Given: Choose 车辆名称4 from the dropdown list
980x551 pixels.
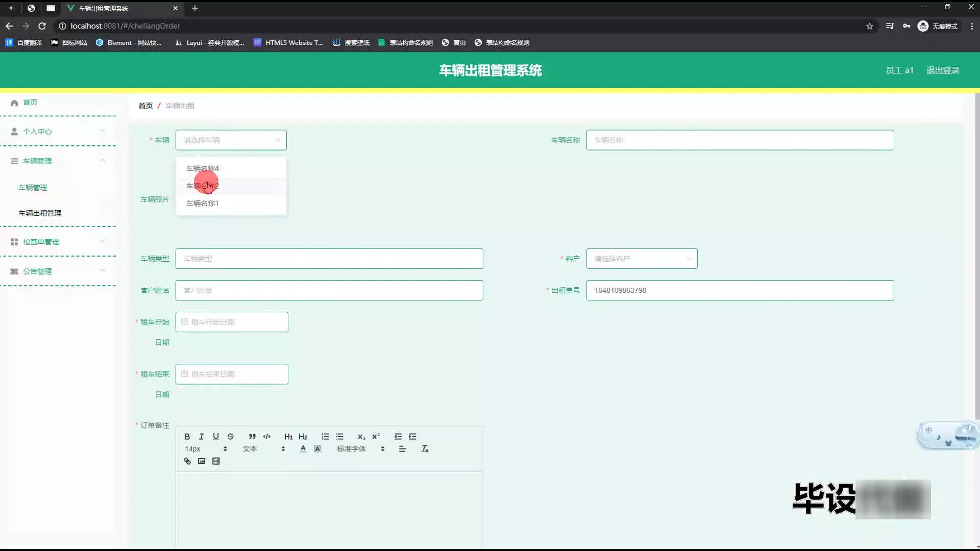Looking at the screenshot, I should 231,168.
